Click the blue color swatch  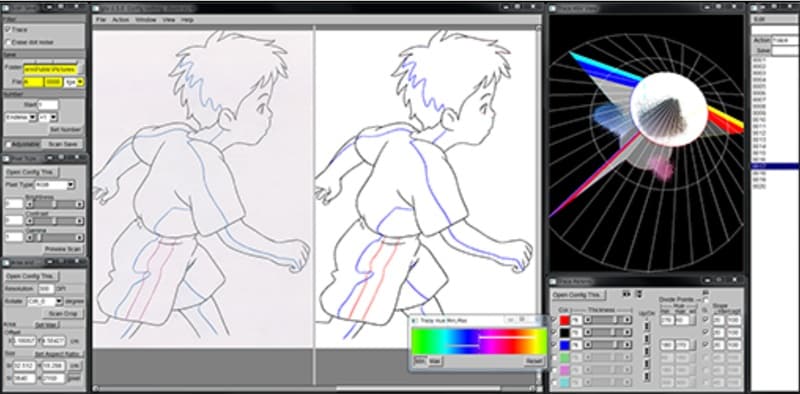(565, 346)
